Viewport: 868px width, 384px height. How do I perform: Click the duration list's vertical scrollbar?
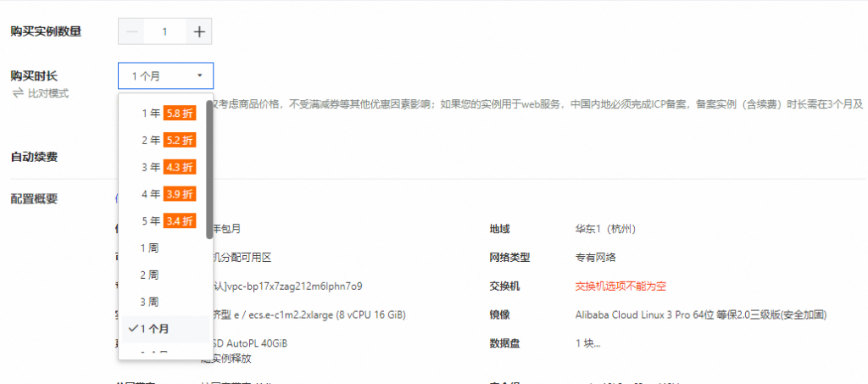coord(209,170)
